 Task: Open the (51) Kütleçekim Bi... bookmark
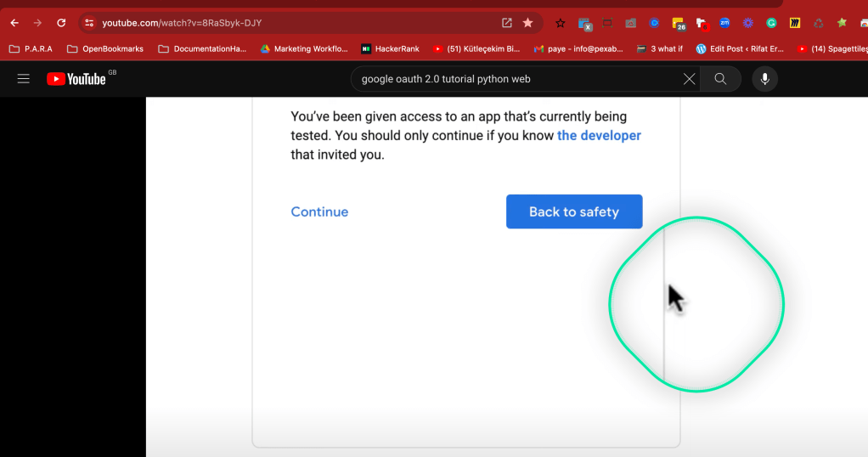click(x=476, y=48)
